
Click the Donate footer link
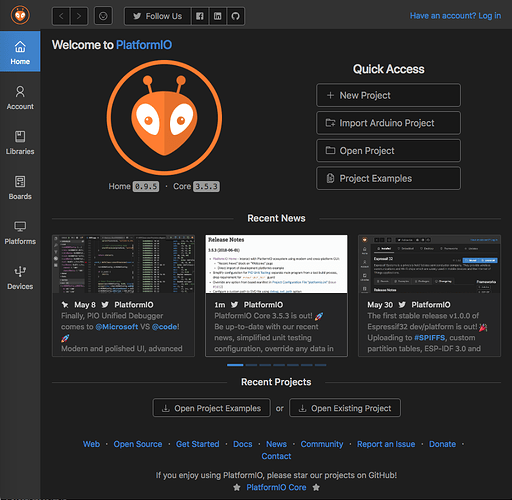click(442, 444)
